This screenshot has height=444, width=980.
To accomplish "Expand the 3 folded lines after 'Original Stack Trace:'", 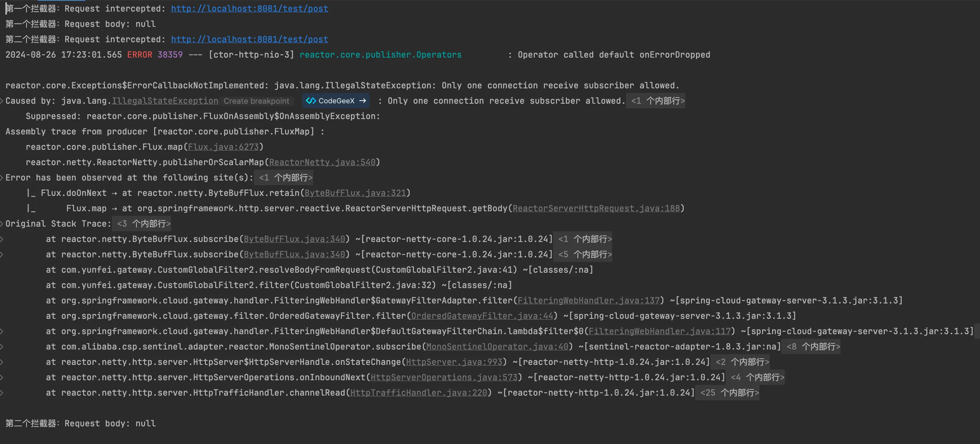I will pos(141,224).
